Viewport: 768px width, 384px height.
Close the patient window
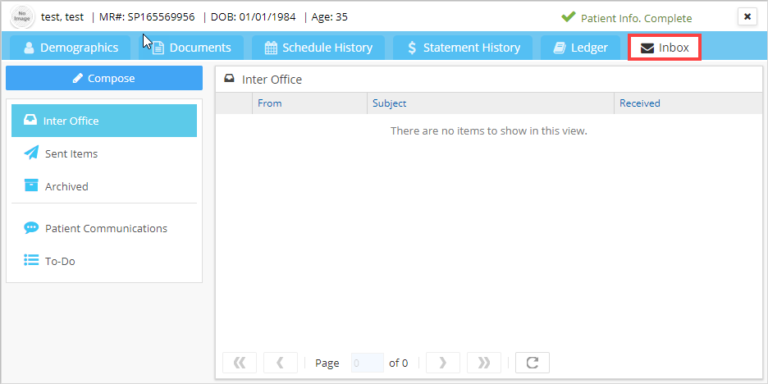747,17
